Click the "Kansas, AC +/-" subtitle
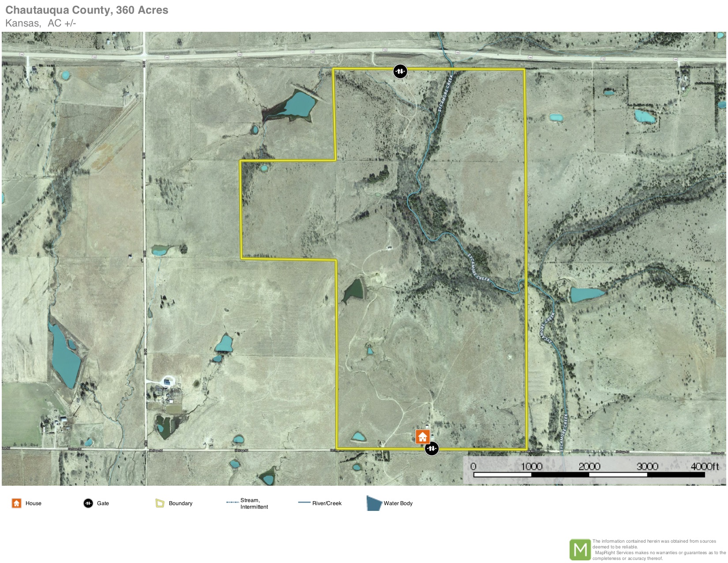 point(41,23)
